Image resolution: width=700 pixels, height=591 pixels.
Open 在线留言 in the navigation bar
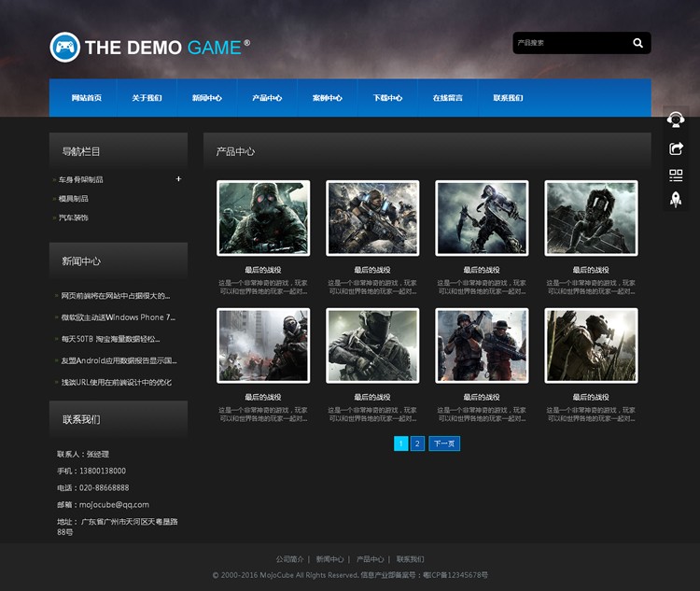(x=448, y=98)
